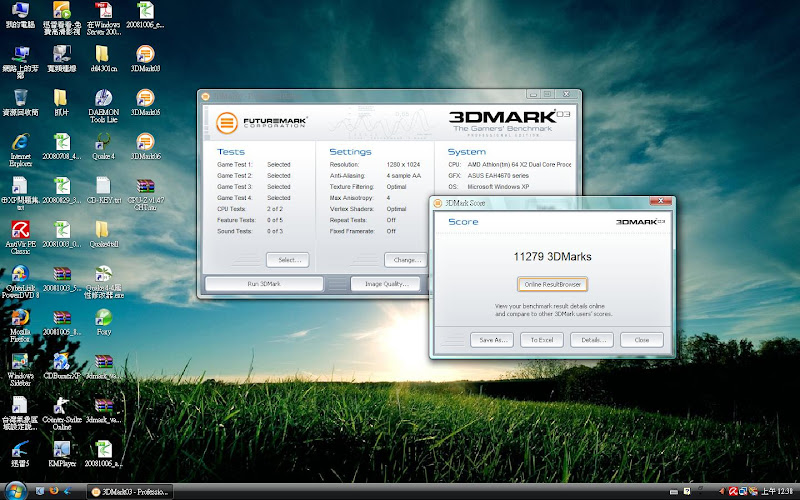800x500 pixels.
Task: Select the CyberLink PowerDVD 8 icon
Action: [x=20, y=281]
